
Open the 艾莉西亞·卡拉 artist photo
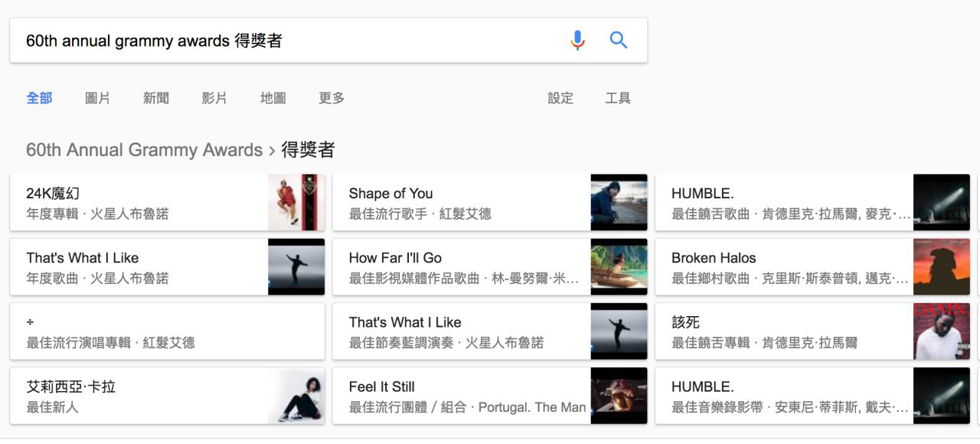pyautogui.click(x=296, y=396)
